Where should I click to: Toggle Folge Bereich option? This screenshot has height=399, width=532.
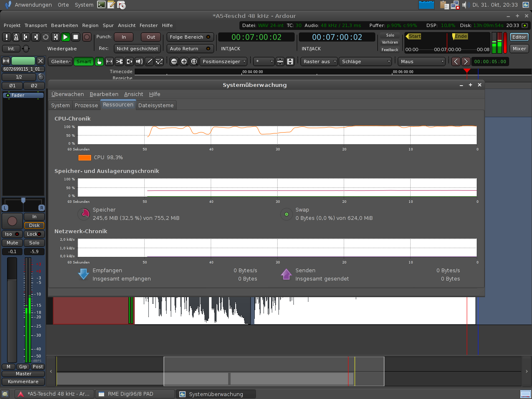(190, 37)
